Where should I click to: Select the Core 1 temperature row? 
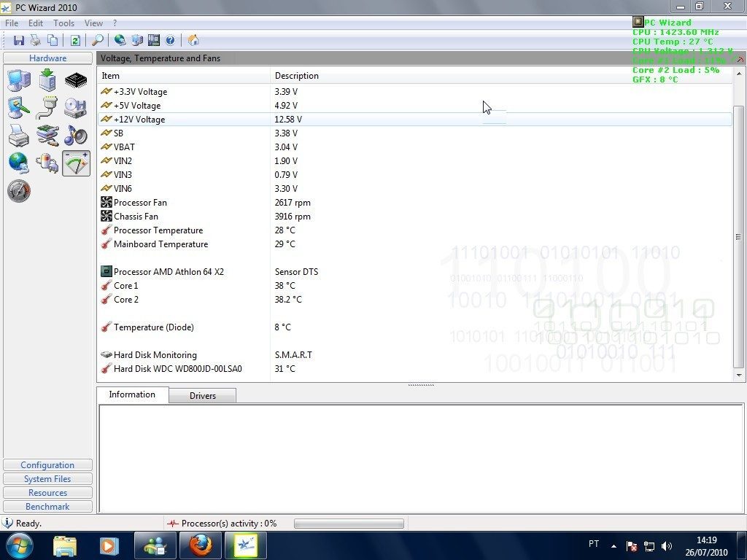click(x=414, y=285)
